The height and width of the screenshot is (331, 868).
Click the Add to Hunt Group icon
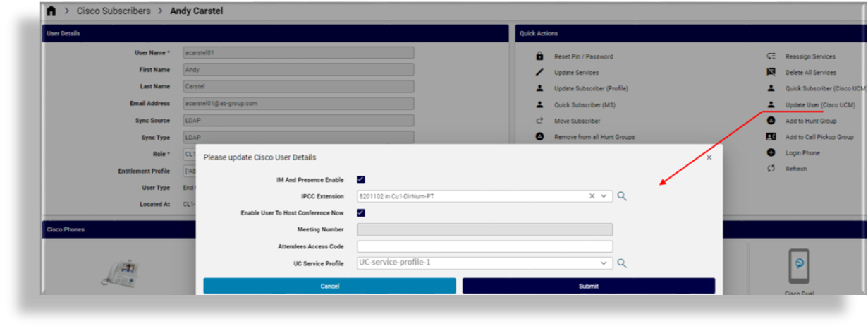771,121
